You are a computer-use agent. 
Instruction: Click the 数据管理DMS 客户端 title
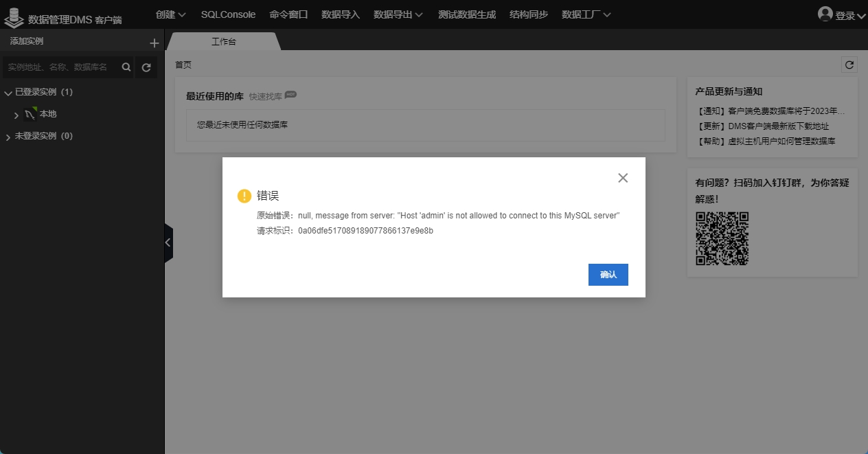point(75,20)
